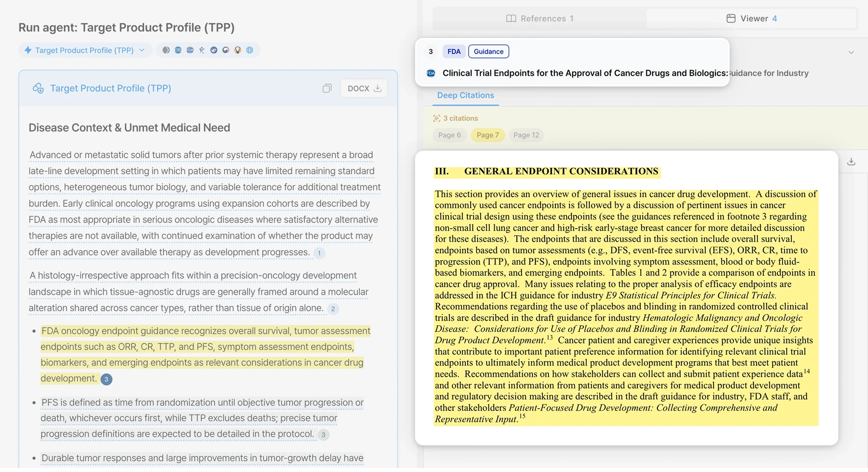This screenshot has width=868, height=472.
Task: Open the Target Product Profile (TPP) agent dropdown
Action: pyautogui.click(x=85, y=50)
